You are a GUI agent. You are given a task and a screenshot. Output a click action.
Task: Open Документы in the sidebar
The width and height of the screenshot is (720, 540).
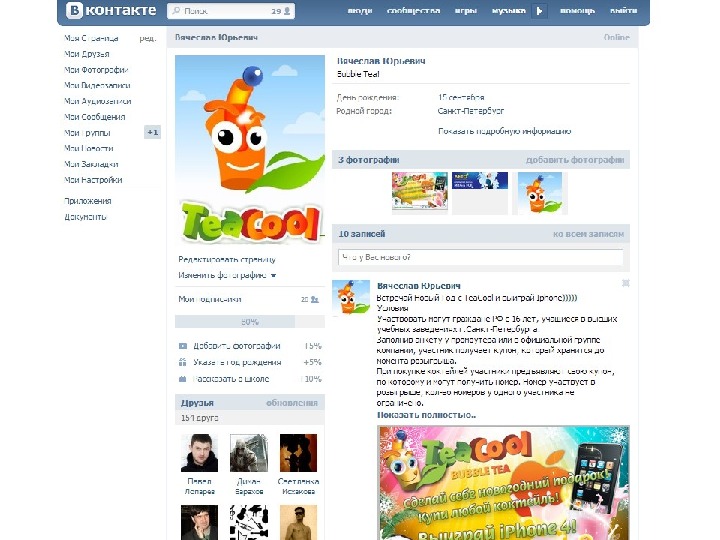click(x=85, y=217)
